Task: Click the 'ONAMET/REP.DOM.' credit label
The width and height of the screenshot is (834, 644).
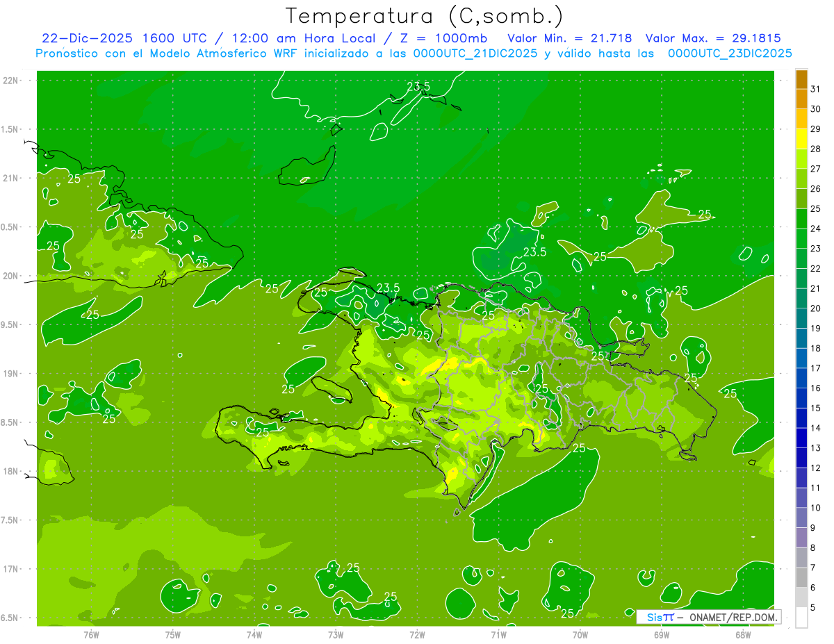Action: click(734, 617)
